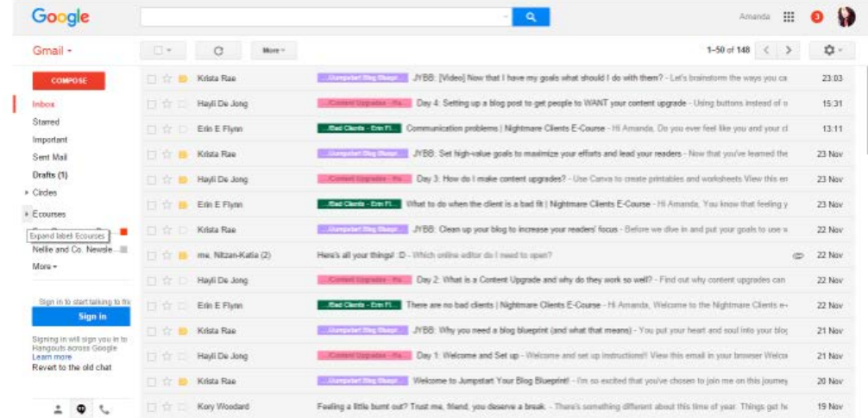
Task: Star the me, Nitzan-Katia email
Action: click(167, 255)
